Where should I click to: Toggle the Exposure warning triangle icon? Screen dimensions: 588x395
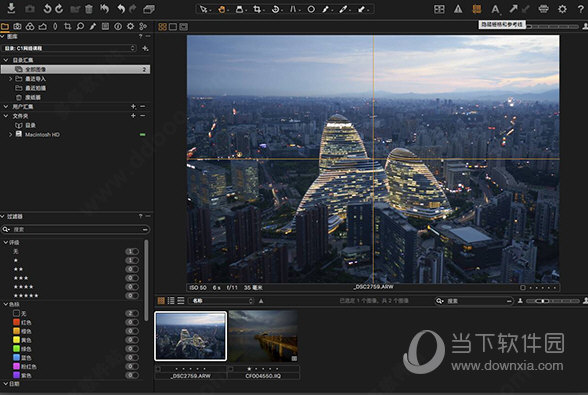point(458,9)
